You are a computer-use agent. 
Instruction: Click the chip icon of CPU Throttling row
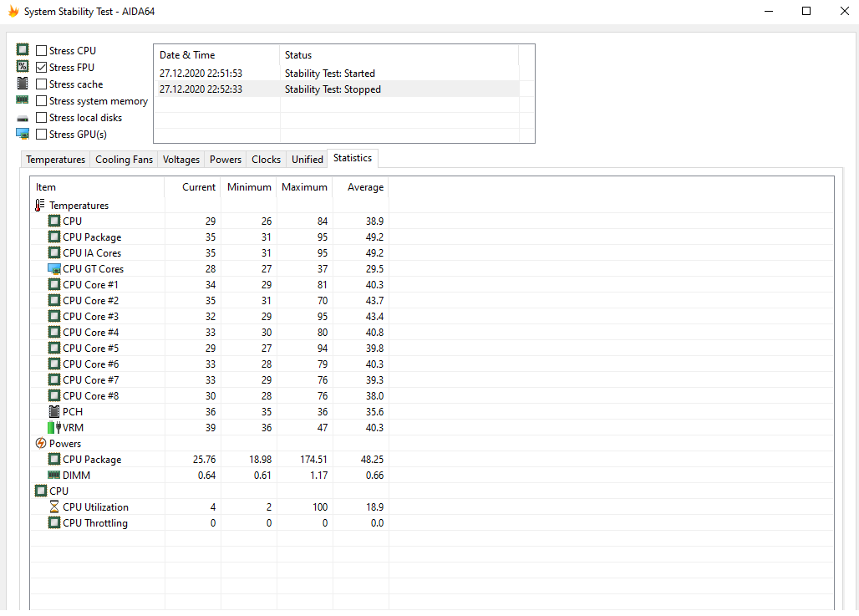54,523
